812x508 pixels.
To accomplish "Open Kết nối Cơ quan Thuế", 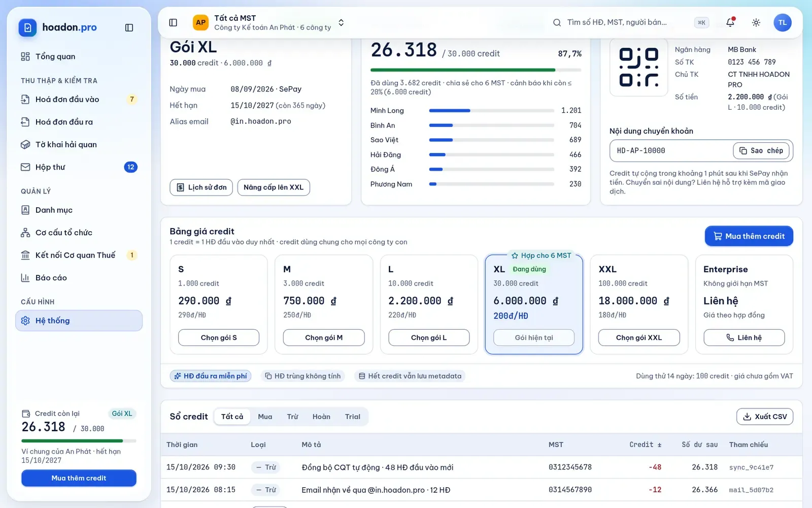I will point(79,255).
